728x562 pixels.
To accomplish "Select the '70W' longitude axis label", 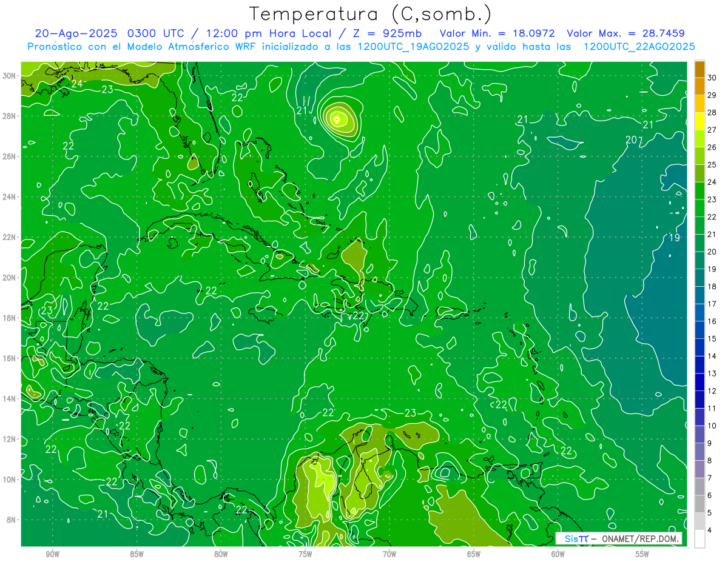I will point(389,555).
